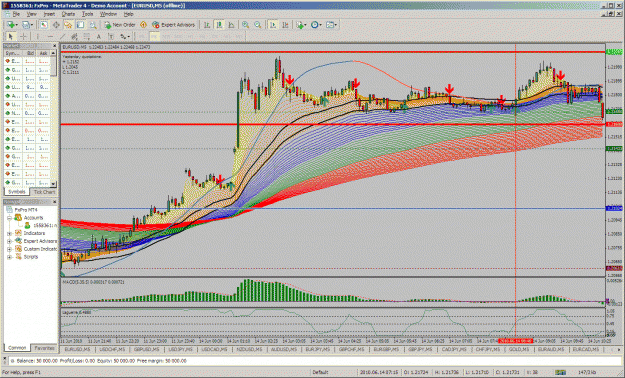Toggle the Terminal window icon
This screenshot has height=378, width=625.
coord(81,25)
